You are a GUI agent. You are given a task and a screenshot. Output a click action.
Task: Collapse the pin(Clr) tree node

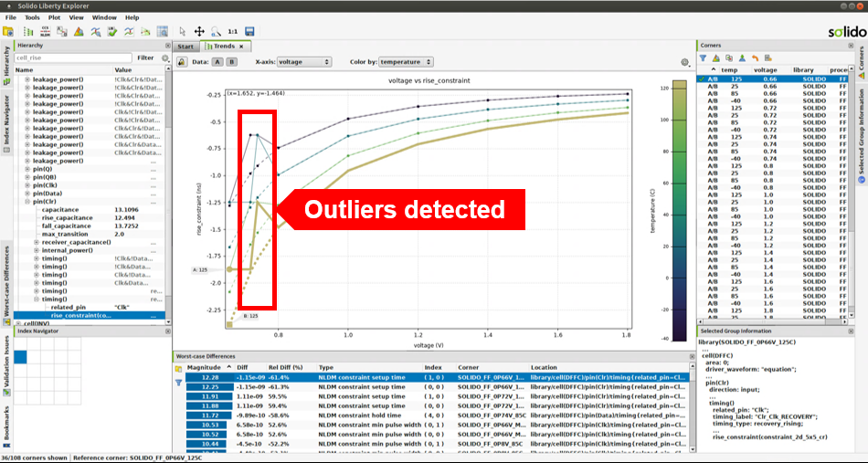coord(27,202)
